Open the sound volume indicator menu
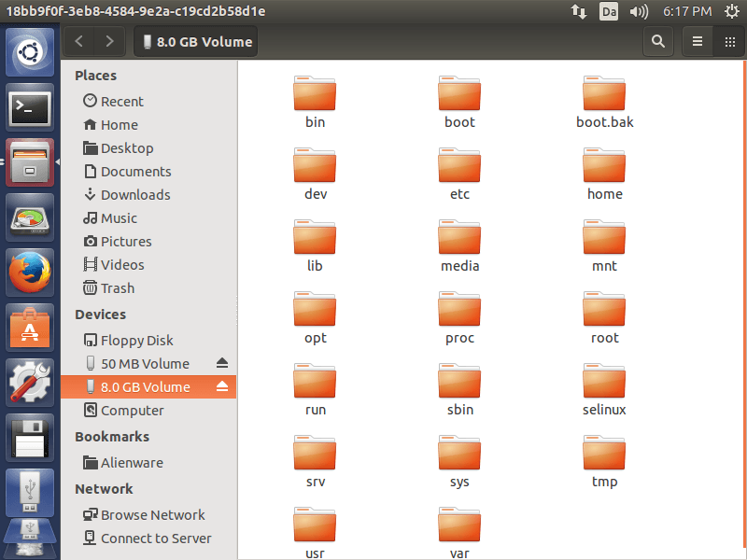Viewport: 747px width, 560px height. coord(639,11)
